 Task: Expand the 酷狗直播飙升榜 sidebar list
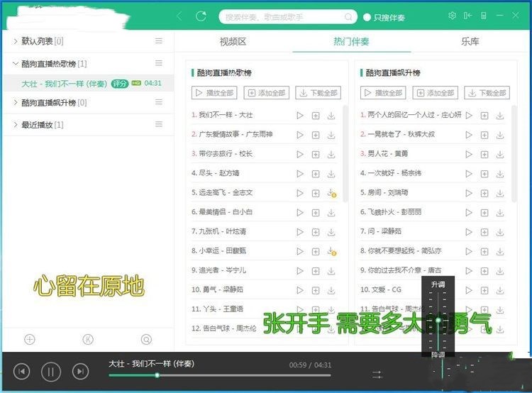click(15, 102)
